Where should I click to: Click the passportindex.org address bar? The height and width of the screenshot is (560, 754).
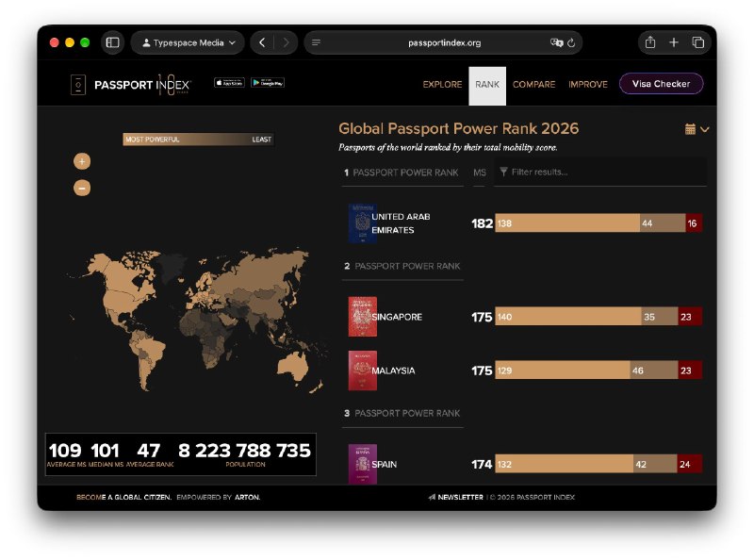pos(443,42)
